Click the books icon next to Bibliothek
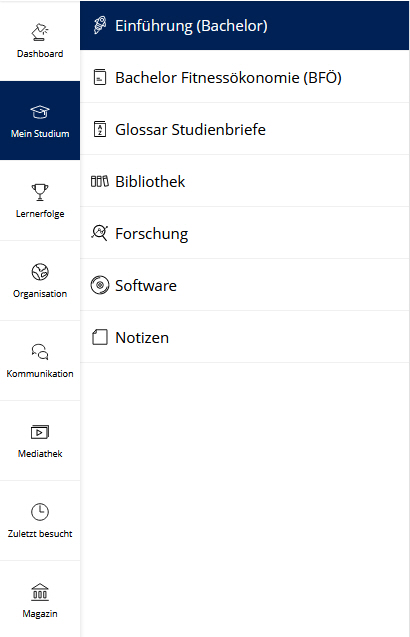The width and height of the screenshot is (410, 637). pos(100,181)
